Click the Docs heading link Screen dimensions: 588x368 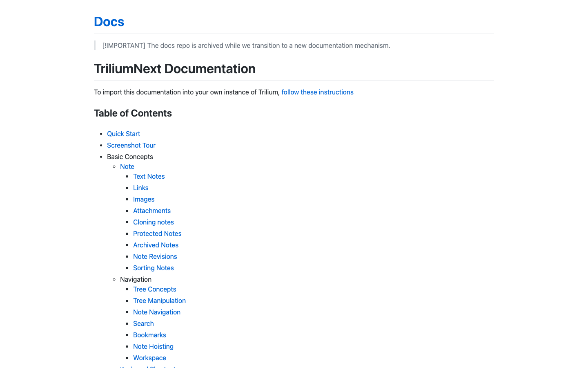pyautogui.click(x=109, y=22)
